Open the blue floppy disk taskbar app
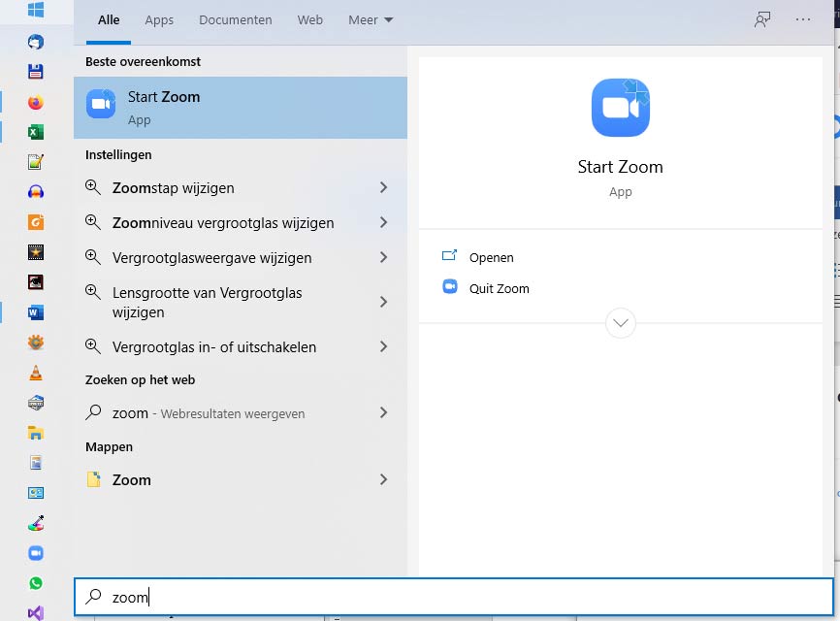The height and width of the screenshot is (621, 840). [36, 71]
